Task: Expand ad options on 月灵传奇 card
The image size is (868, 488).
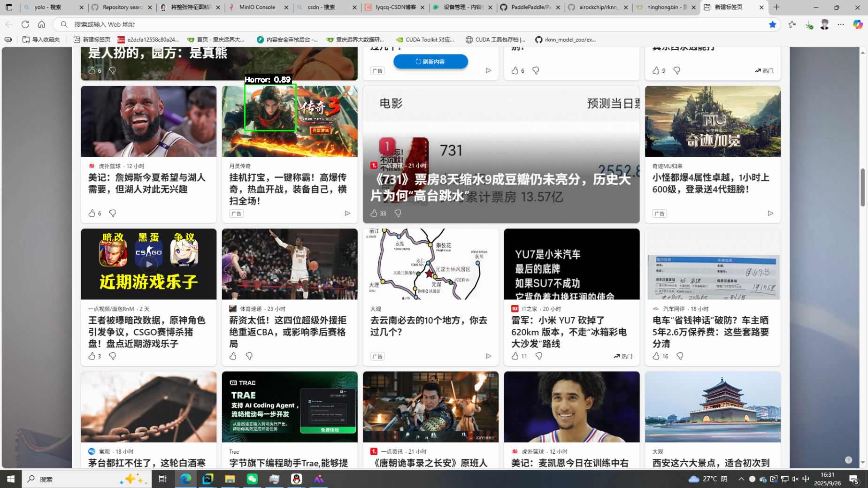Action: coord(347,213)
